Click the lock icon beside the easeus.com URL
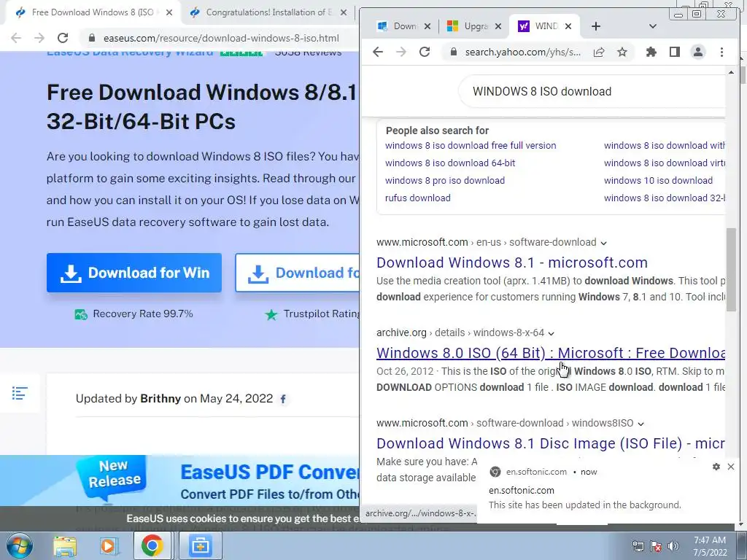Viewport: 747px width, 560px height. point(92,38)
